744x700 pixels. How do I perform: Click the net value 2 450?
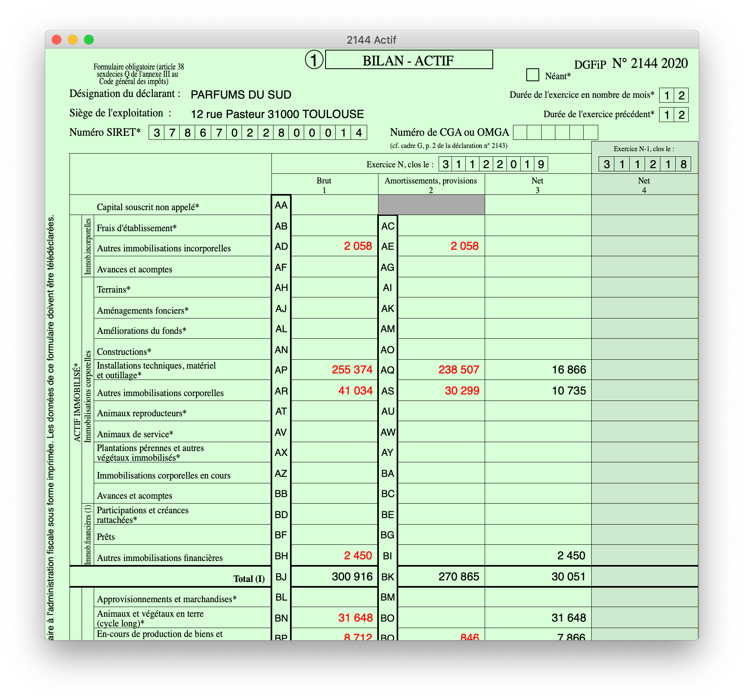coord(571,555)
